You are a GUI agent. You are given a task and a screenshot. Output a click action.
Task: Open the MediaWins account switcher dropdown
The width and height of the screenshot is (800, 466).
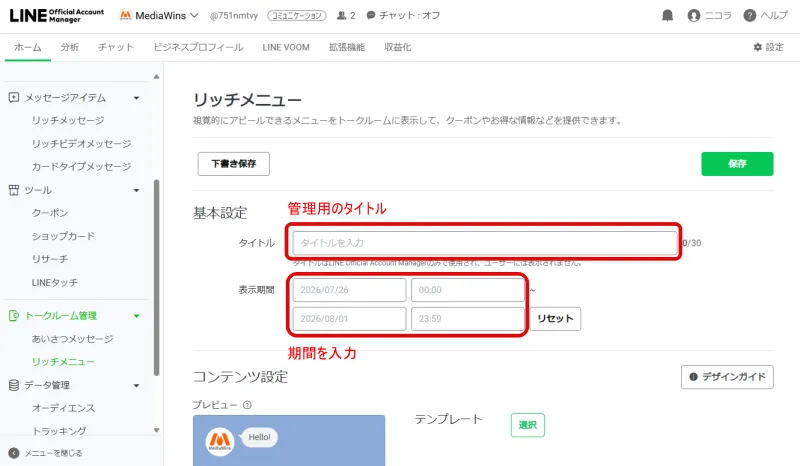coord(159,15)
